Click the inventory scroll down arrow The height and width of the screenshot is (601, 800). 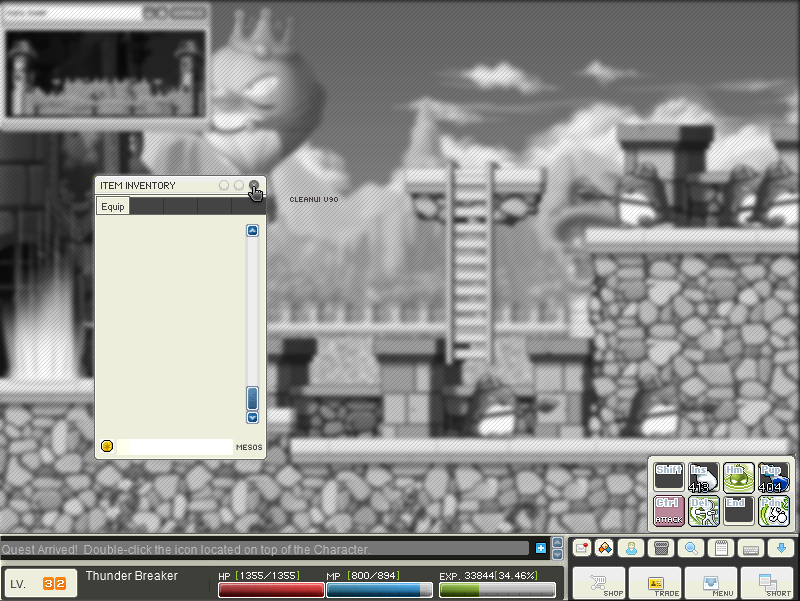tap(253, 417)
